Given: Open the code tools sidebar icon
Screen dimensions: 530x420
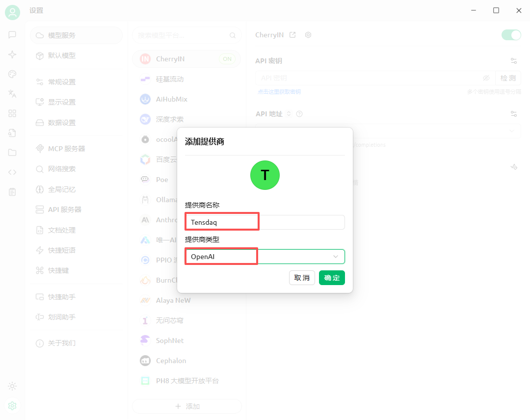Looking at the screenshot, I should [12, 172].
